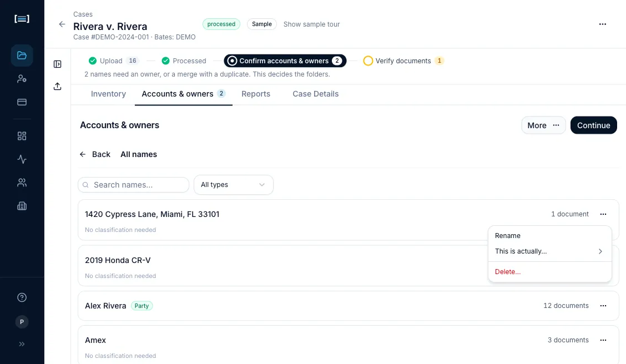Open the More actions dropdown button

click(x=543, y=125)
